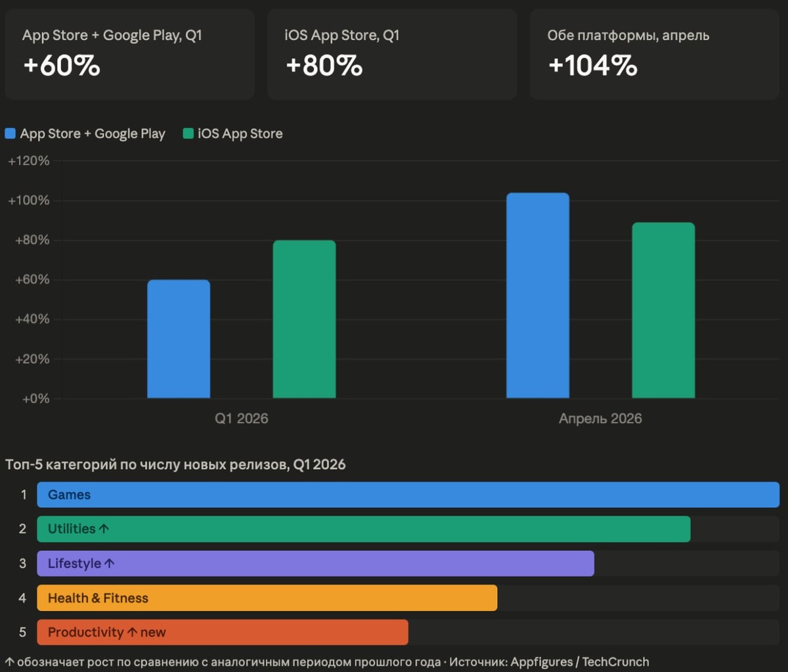
Task: Click the 'iOS App Store' legend label
Action: [240, 134]
